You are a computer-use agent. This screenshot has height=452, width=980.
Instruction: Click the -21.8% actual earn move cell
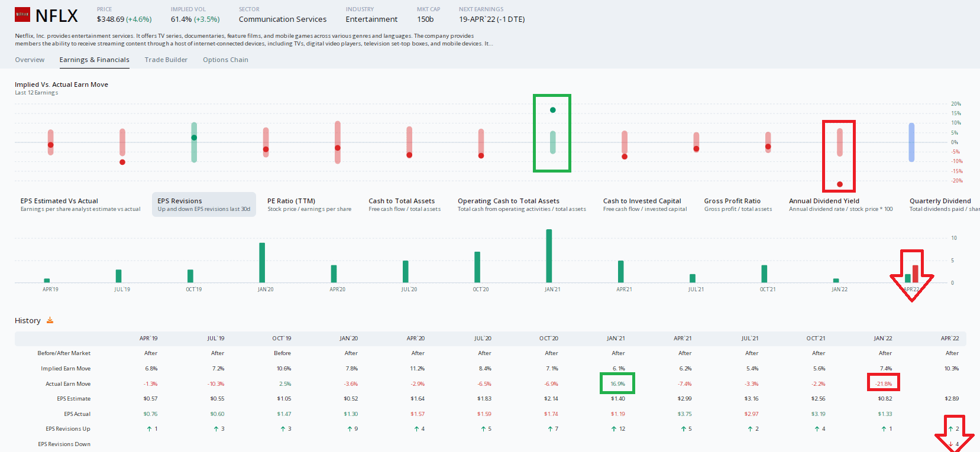(884, 383)
